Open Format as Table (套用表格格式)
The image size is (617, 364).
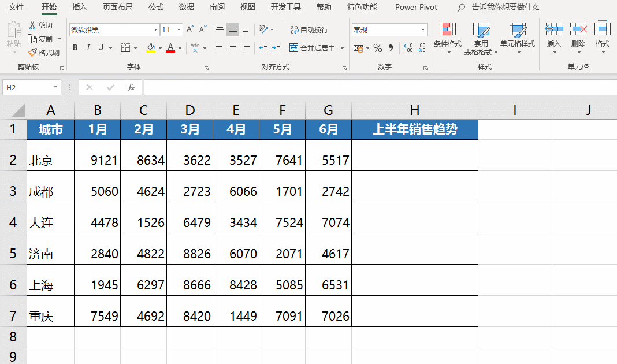point(481,39)
